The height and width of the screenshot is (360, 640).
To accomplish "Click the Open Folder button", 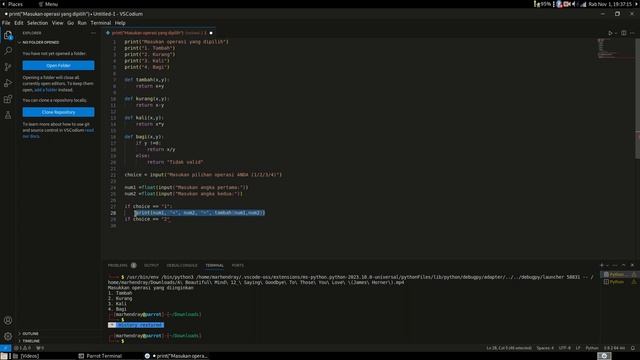I will point(58,65).
